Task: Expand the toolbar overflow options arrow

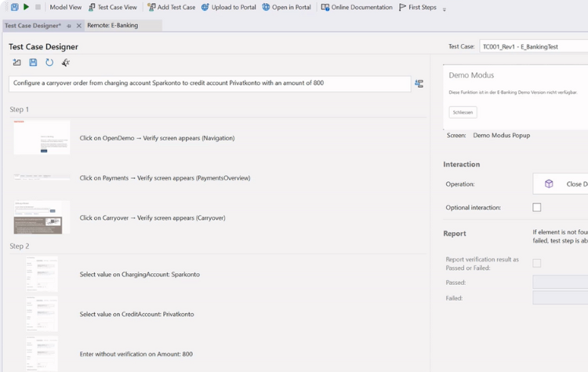Action: [x=445, y=9]
